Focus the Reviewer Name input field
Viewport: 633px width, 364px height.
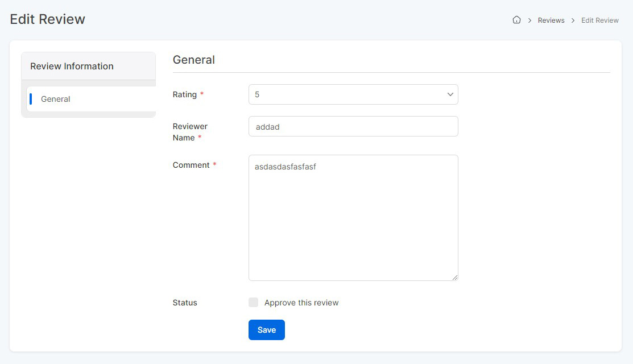(x=353, y=127)
